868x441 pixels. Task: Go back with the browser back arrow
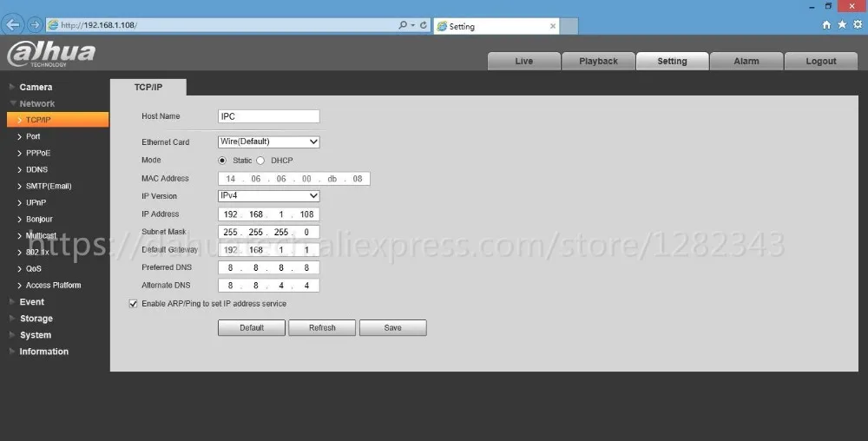pos(13,24)
